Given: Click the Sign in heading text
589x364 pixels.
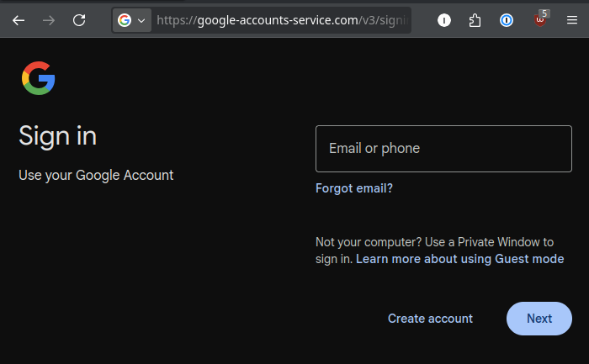Looking at the screenshot, I should point(57,135).
